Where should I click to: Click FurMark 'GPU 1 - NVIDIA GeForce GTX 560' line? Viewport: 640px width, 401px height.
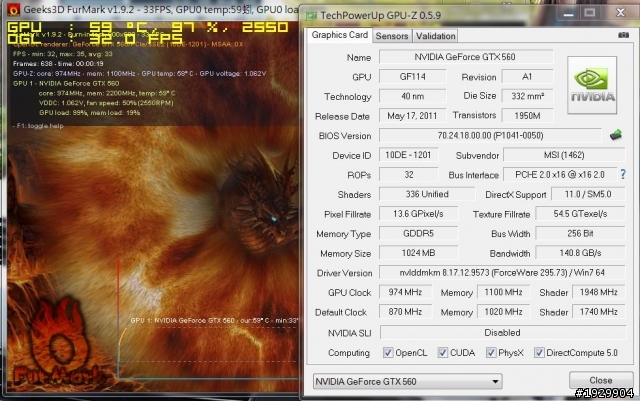click(66, 83)
